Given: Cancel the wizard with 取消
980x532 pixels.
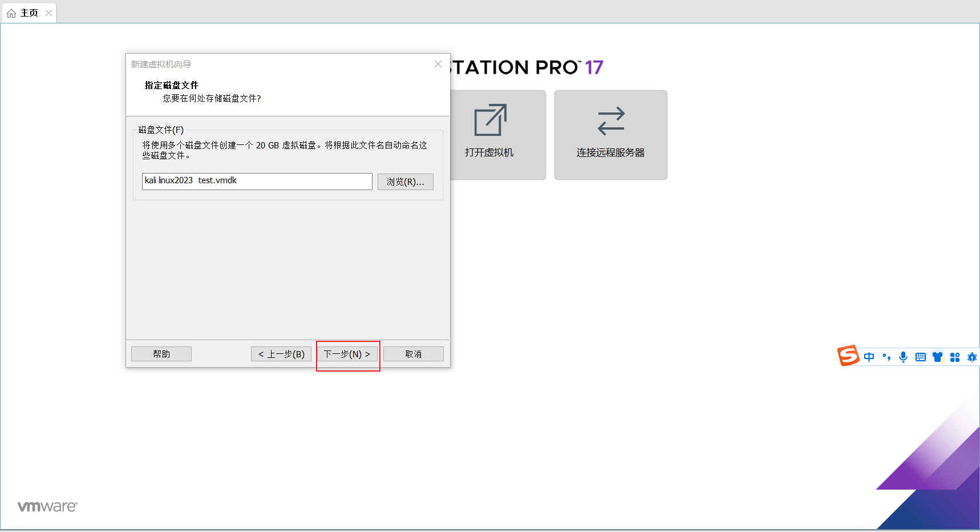Looking at the screenshot, I should [414, 354].
